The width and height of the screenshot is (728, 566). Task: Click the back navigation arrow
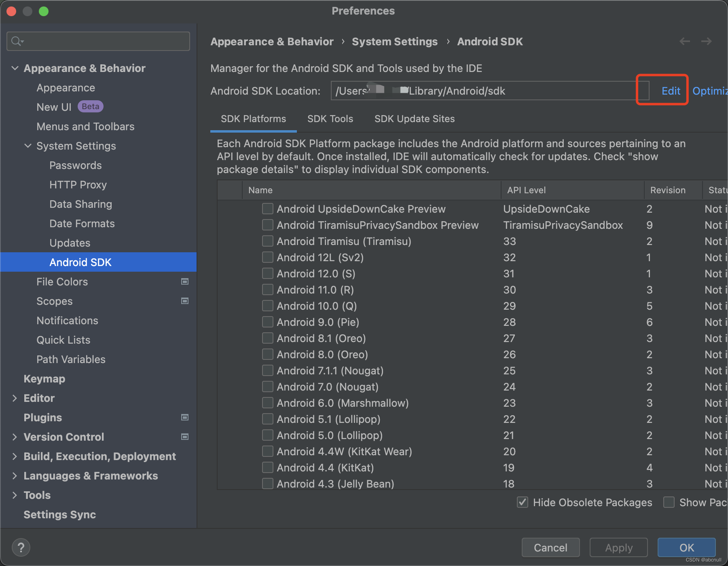684,41
